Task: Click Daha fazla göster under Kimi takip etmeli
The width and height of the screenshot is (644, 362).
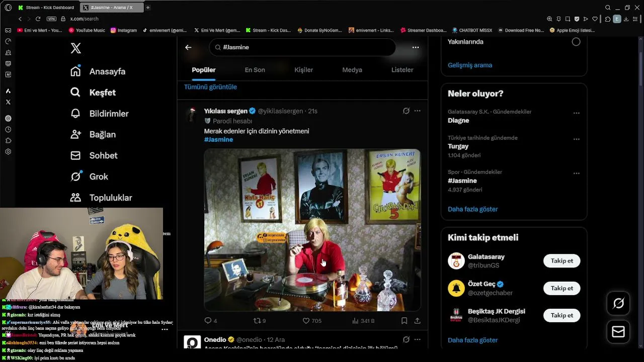Action: click(x=472, y=340)
